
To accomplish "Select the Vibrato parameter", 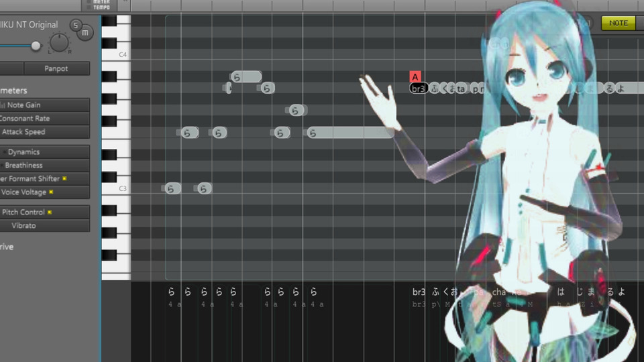I will pos(44,226).
